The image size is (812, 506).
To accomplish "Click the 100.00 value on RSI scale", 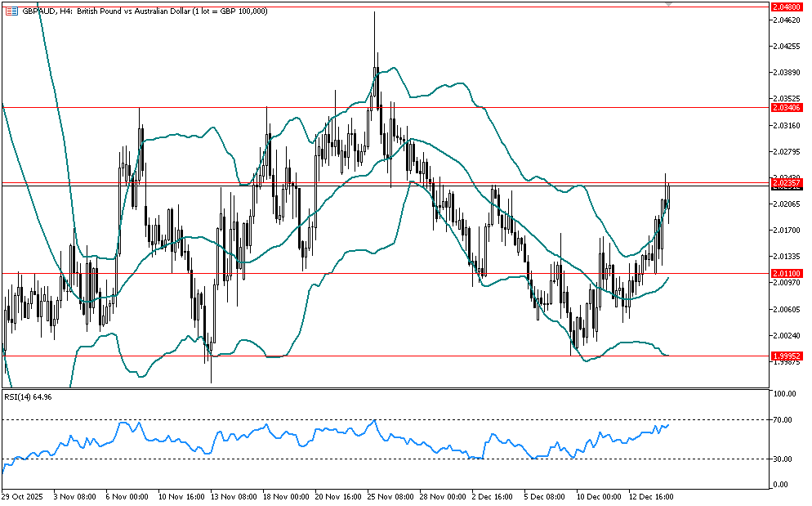I will (784, 394).
